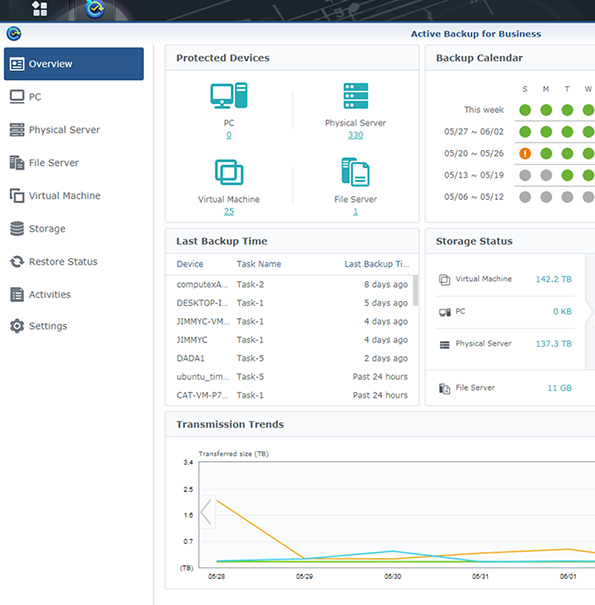
Task: Click Sunday green status dot for This week
Action: 525,110
